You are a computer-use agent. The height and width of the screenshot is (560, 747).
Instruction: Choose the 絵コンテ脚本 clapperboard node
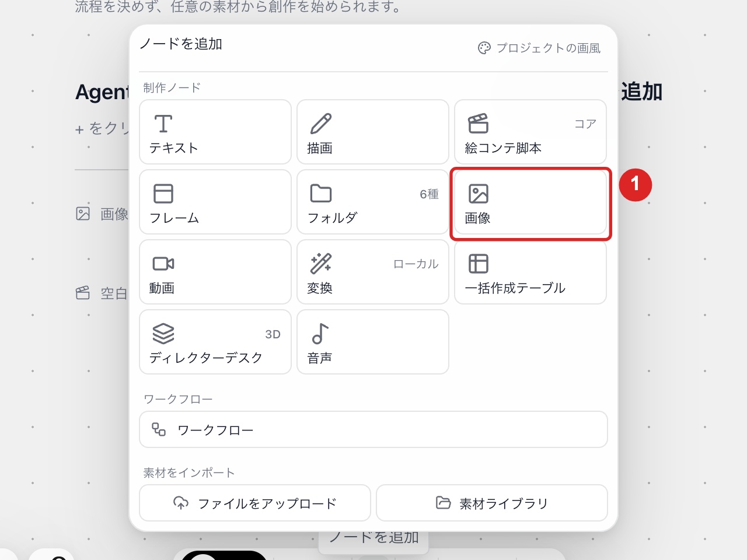click(x=530, y=132)
